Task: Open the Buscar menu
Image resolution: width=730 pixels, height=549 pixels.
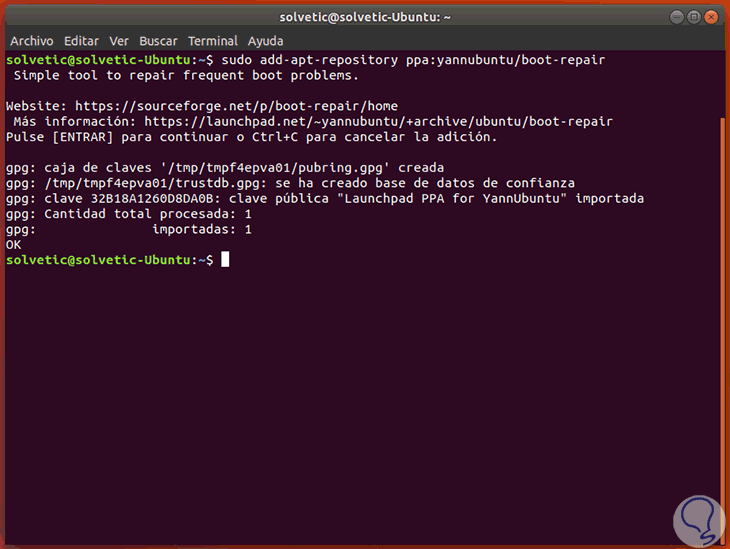Action: pyautogui.click(x=159, y=41)
